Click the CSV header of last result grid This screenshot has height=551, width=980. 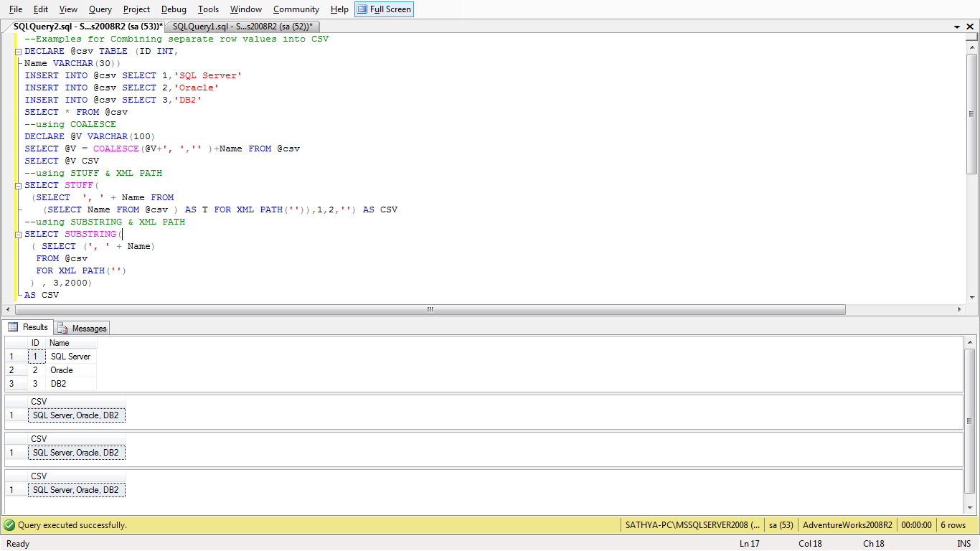(x=76, y=476)
